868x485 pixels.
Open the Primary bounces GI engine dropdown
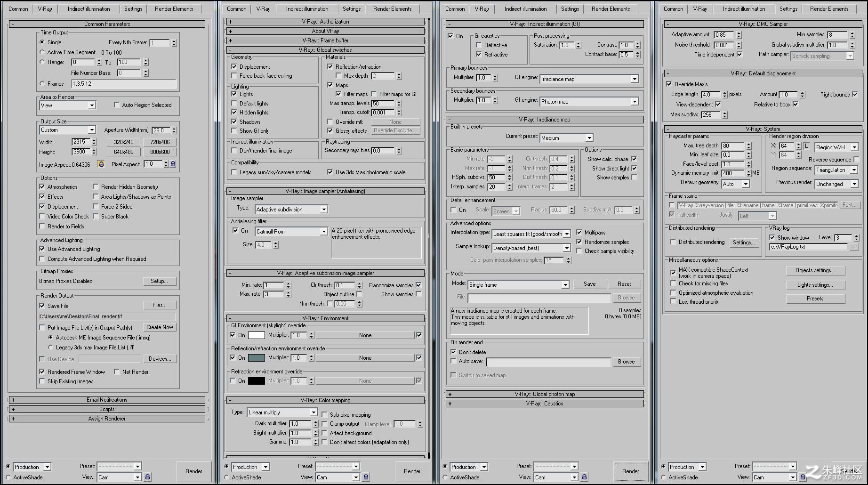(x=589, y=79)
